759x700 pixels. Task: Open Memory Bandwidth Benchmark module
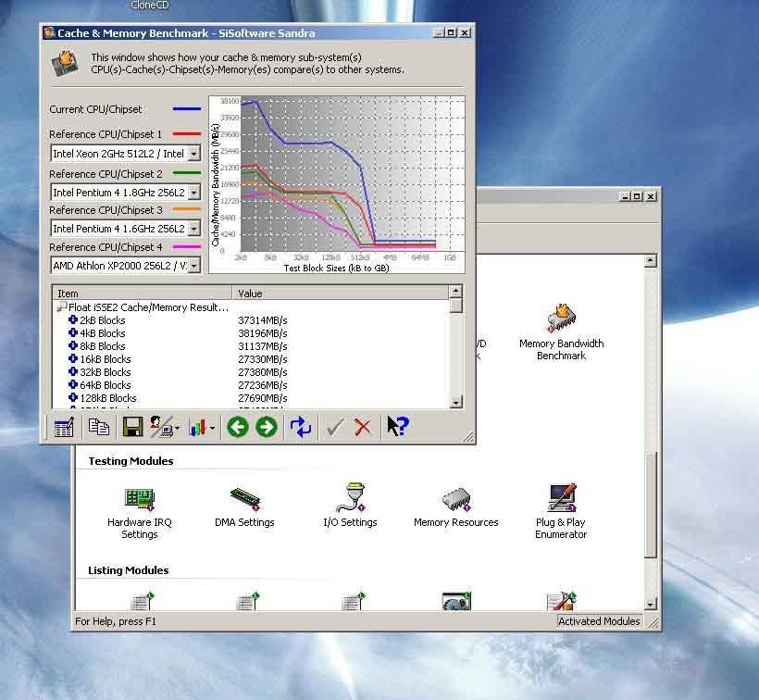pos(562,332)
